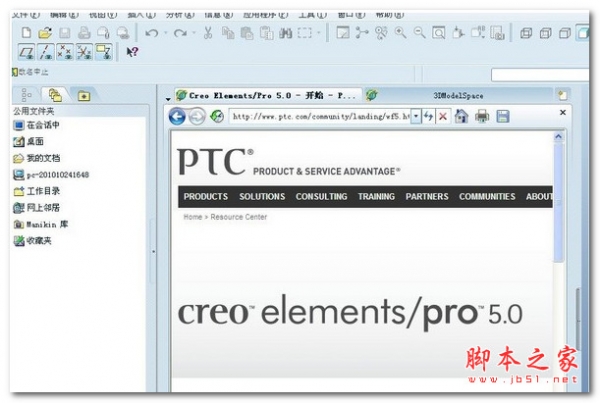Click the go/navigate arrows beside the URL
The width and height of the screenshot is (600, 403).
[428, 116]
